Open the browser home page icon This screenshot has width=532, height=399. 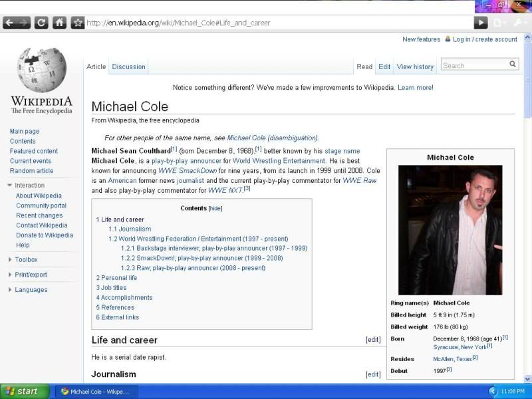[x=59, y=23]
